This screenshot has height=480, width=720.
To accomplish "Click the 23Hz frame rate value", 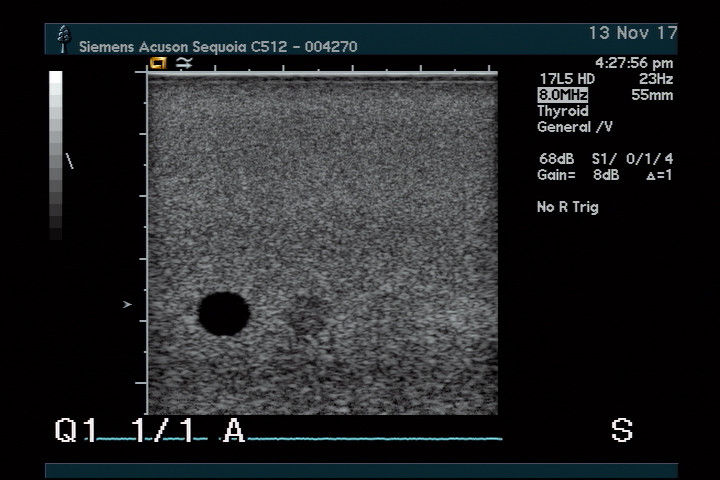I will 655,79.
